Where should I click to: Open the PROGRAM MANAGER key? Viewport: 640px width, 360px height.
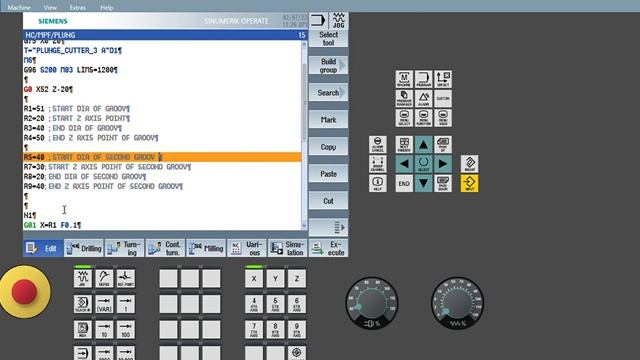click(404, 99)
